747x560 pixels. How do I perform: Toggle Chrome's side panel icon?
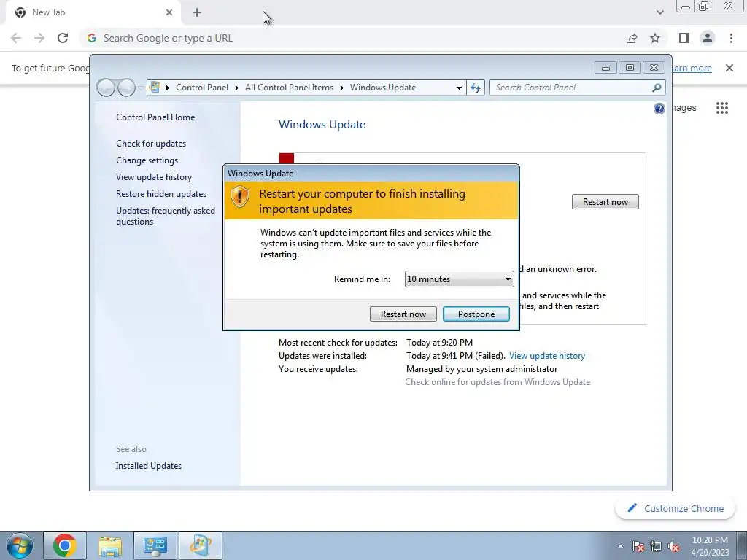click(684, 38)
